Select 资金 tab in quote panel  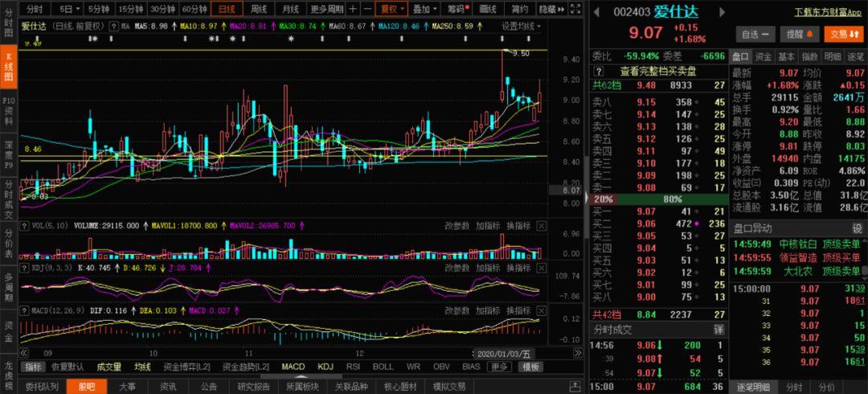(x=764, y=56)
